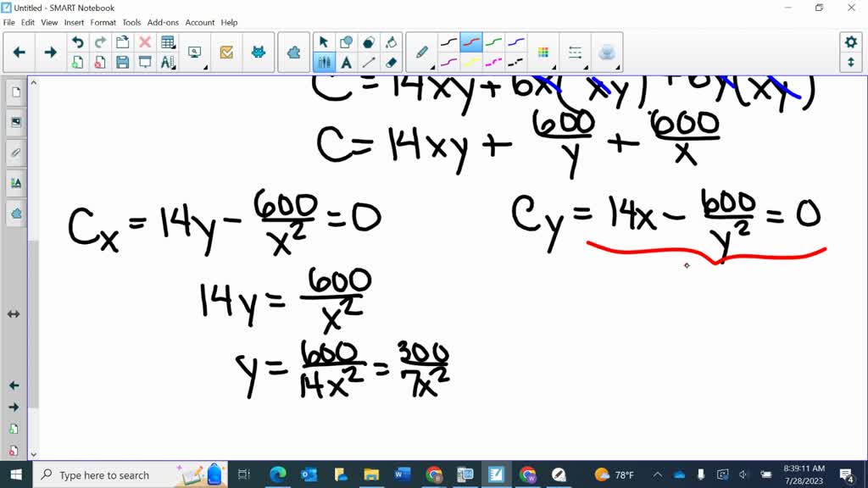
Task: Open Word from the taskbar
Action: 403,474
